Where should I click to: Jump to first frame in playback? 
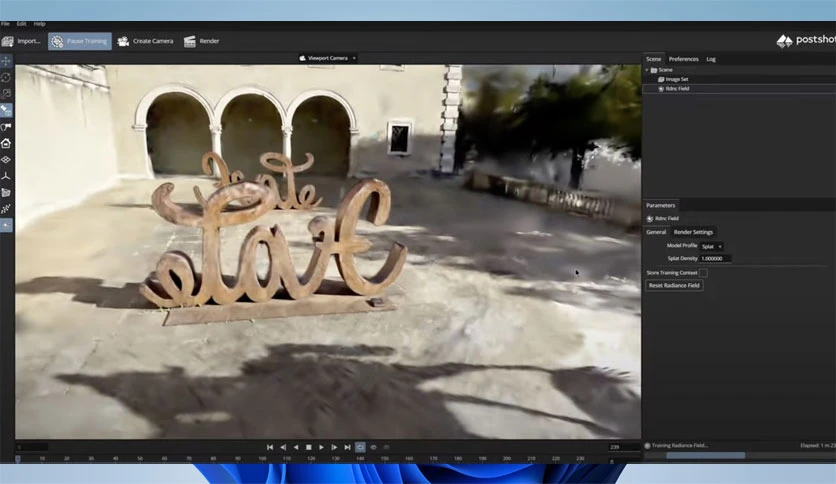click(x=270, y=447)
